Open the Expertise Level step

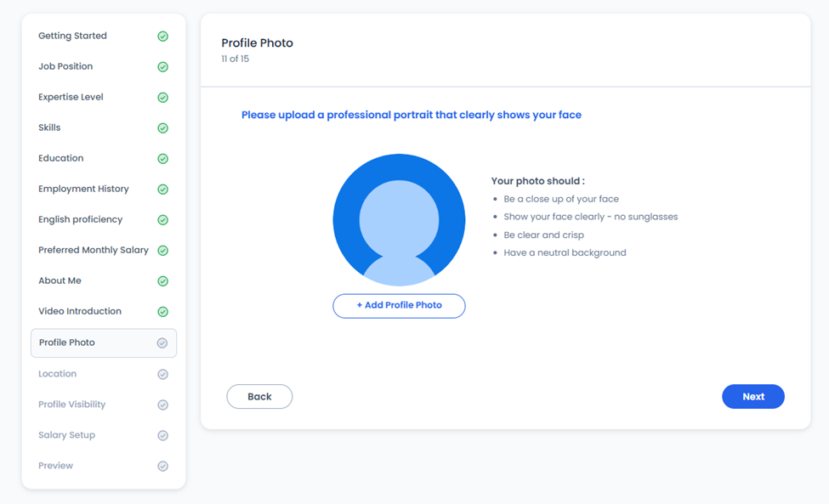tap(103, 97)
